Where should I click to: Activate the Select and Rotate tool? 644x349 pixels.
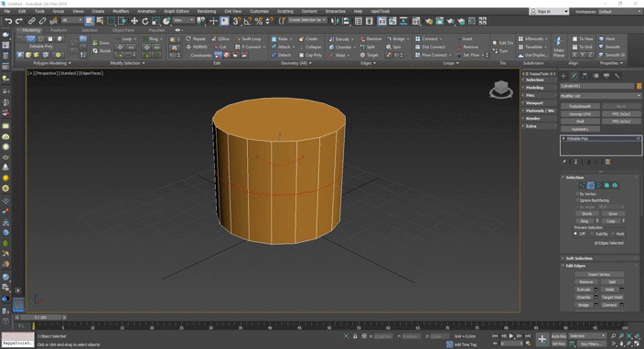(145, 21)
